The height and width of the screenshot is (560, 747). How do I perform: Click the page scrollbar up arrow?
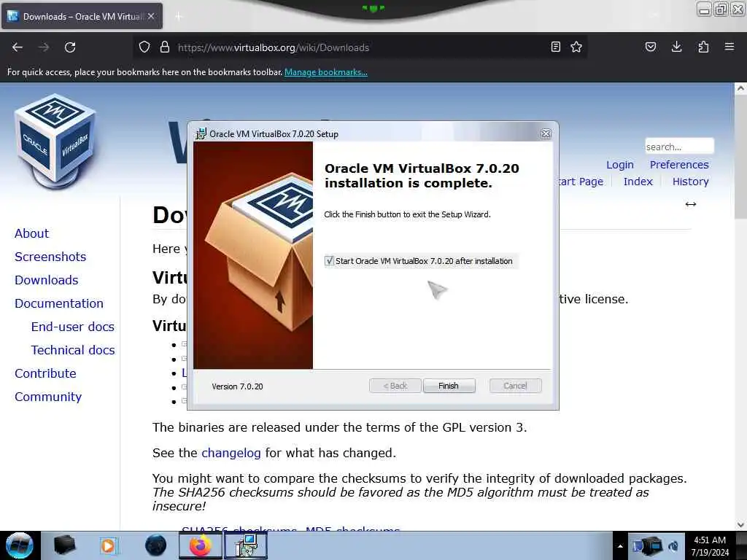740,88
